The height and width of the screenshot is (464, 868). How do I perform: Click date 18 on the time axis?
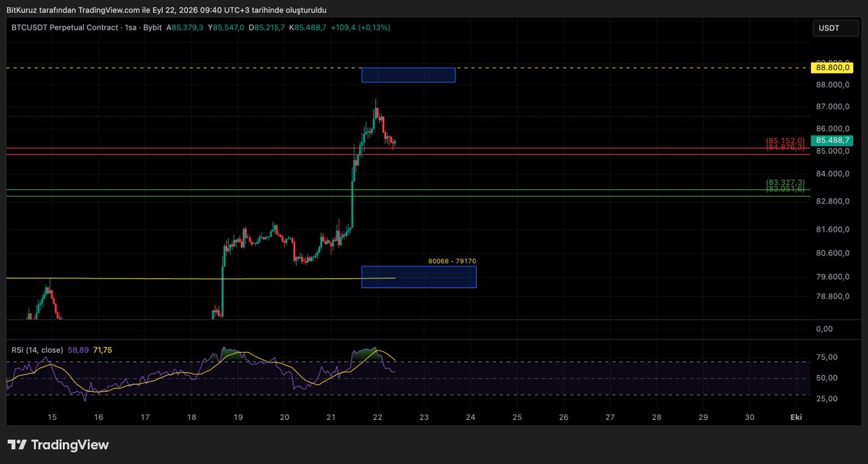pos(192,418)
